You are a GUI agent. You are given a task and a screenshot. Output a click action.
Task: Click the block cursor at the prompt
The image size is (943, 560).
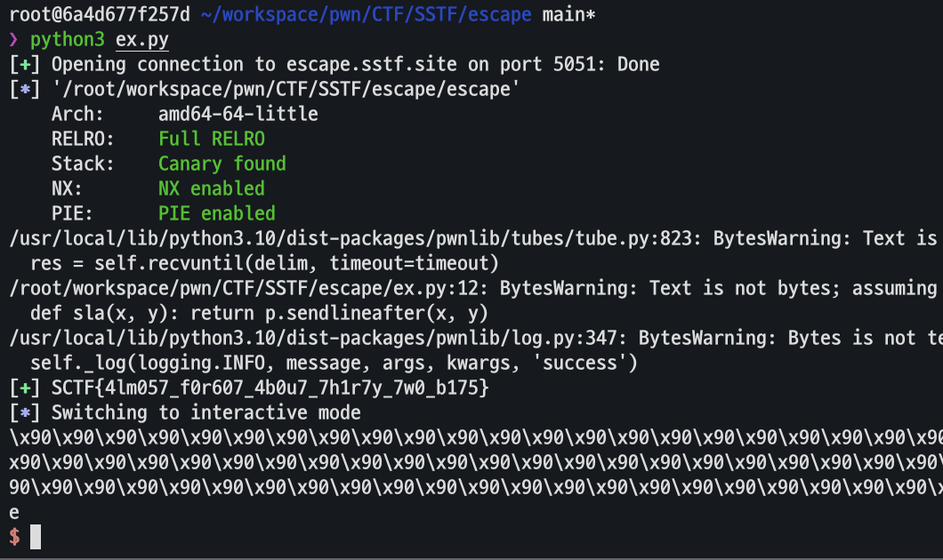pos(36,536)
